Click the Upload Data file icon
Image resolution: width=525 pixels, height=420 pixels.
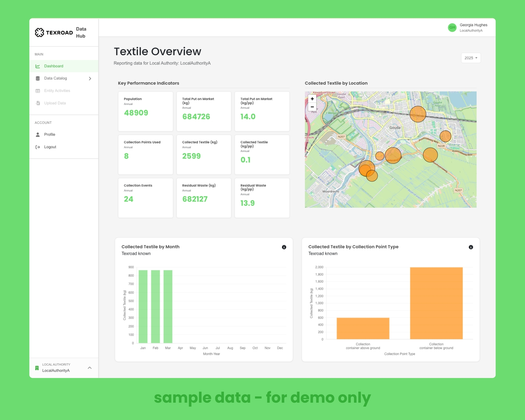point(38,103)
